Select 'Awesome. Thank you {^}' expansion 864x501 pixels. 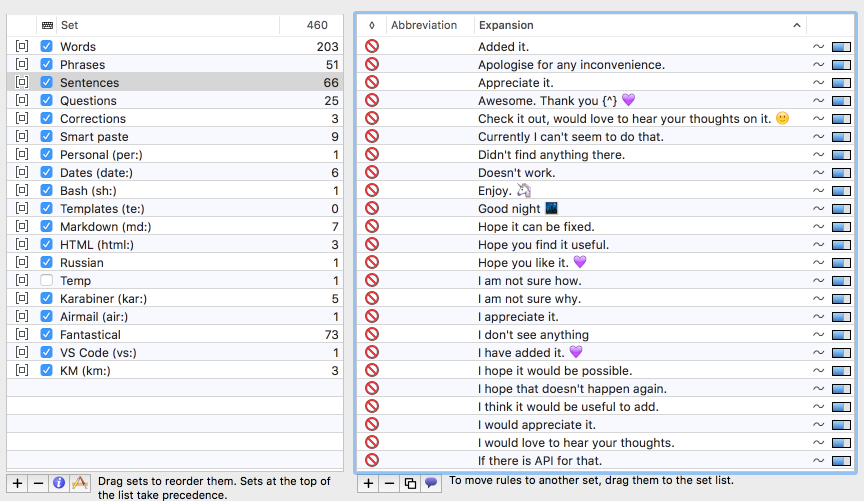pos(557,101)
